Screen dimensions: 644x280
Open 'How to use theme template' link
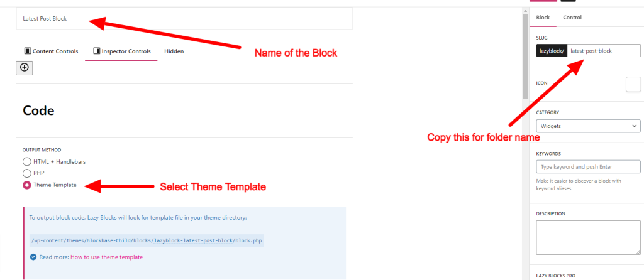point(106,257)
